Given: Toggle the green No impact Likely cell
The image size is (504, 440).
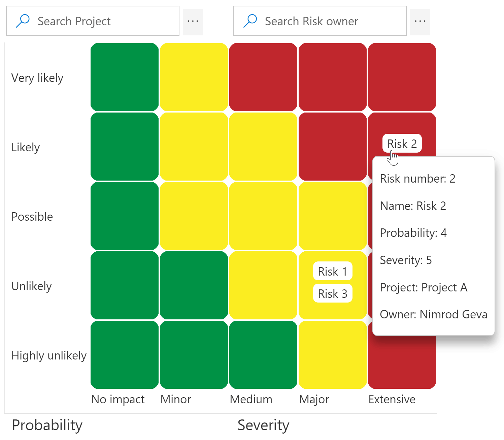Looking at the screenshot, I should click(x=124, y=147).
